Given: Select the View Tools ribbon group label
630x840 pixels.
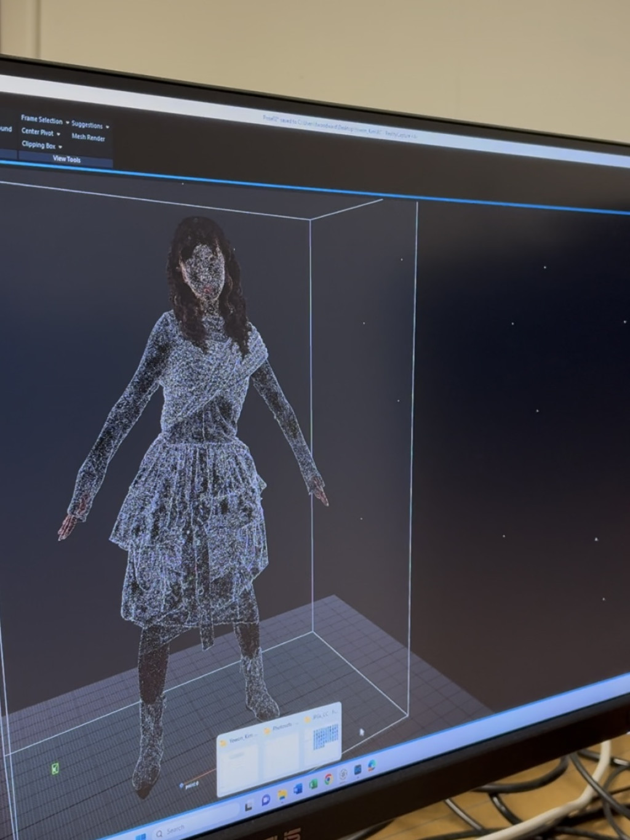Looking at the screenshot, I should pyautogui.click(x=66, y=159).
